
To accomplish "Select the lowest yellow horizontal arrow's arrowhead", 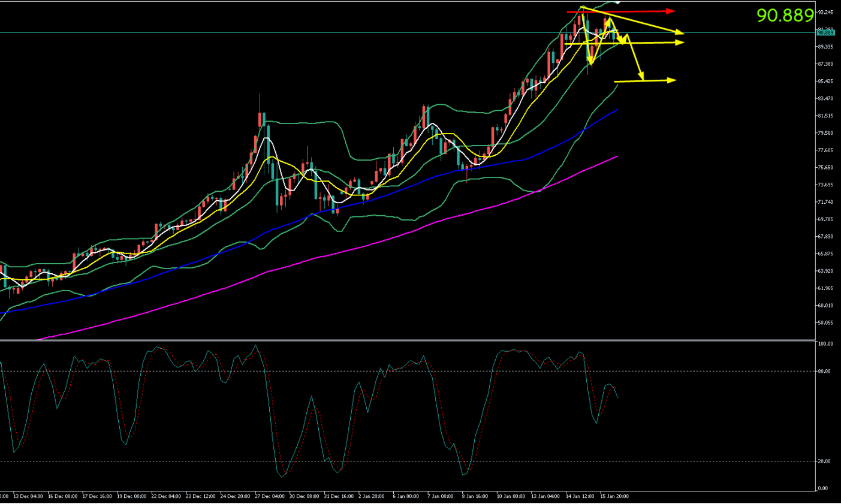I will pyautogui.click(x=672, y=80).
